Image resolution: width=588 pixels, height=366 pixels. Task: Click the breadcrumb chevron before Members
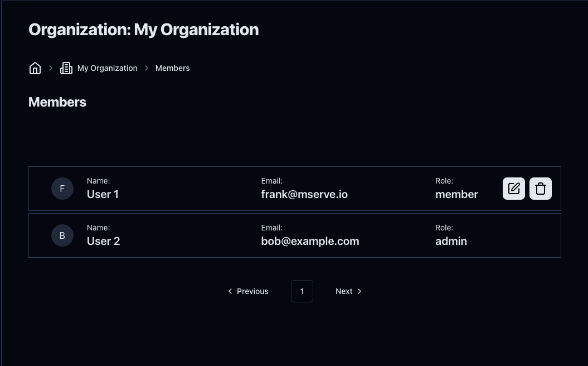(147, 68)
